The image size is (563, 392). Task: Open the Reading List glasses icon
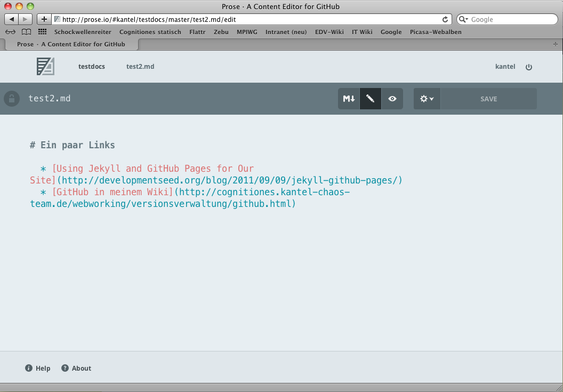point(11,32)
